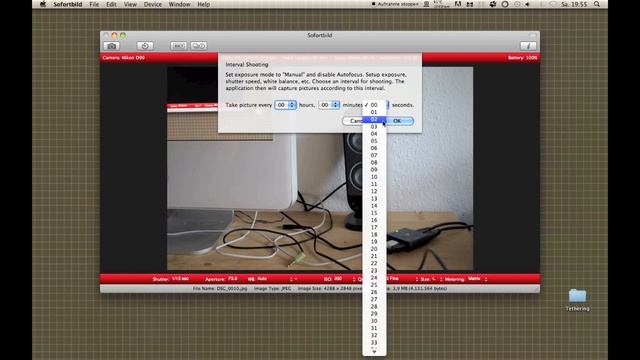The width and height of the screenshot is (640, 360).
Task: Click the Image Type JPEG status text
Action: coord(273,288)
